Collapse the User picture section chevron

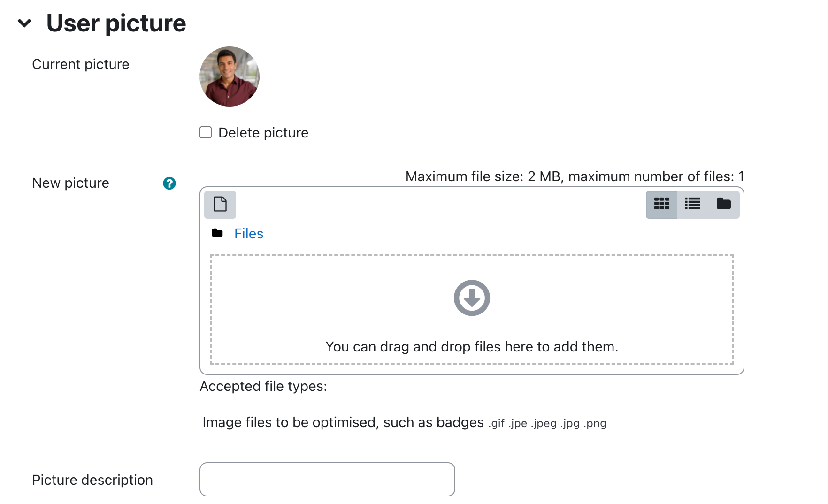point(24,23)
